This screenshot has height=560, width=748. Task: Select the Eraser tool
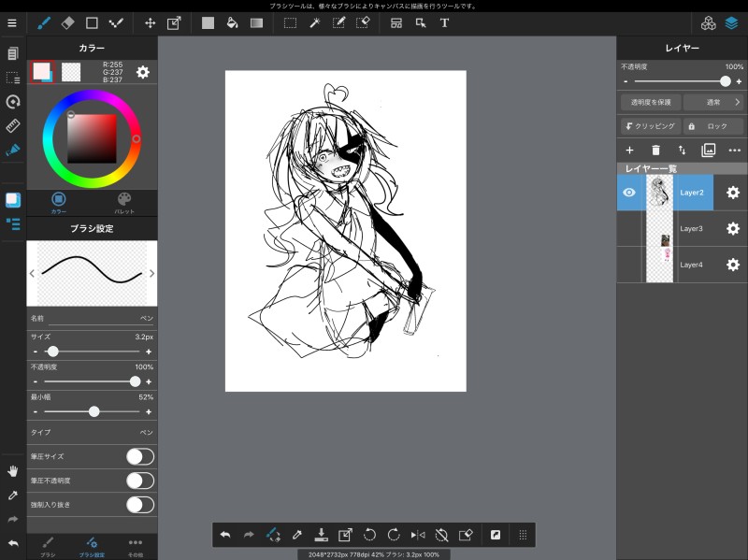click(67, 22)
